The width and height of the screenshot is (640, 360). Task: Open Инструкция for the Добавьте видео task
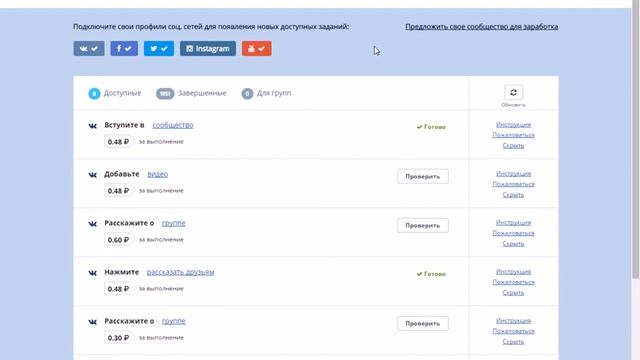pos(513,173)
